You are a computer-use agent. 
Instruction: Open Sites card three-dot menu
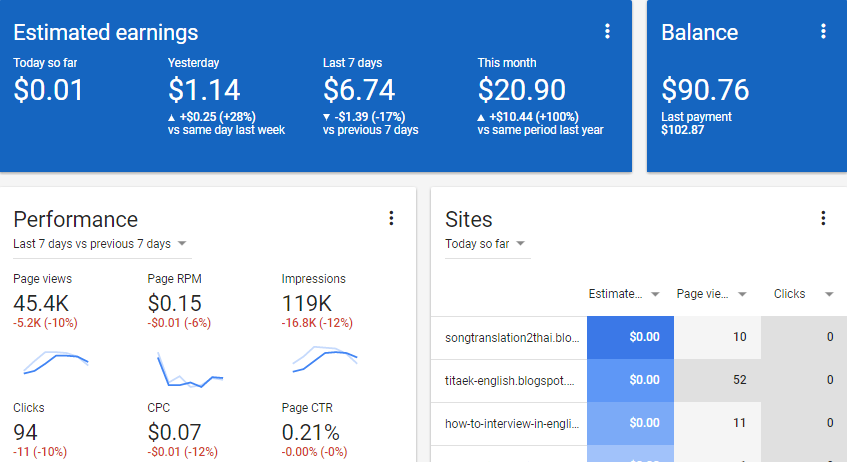(823, 218)
